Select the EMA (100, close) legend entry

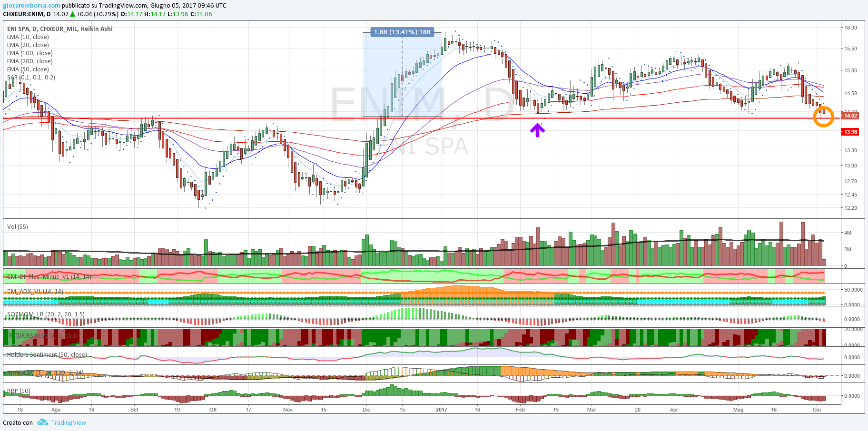(x=30, y=53)
